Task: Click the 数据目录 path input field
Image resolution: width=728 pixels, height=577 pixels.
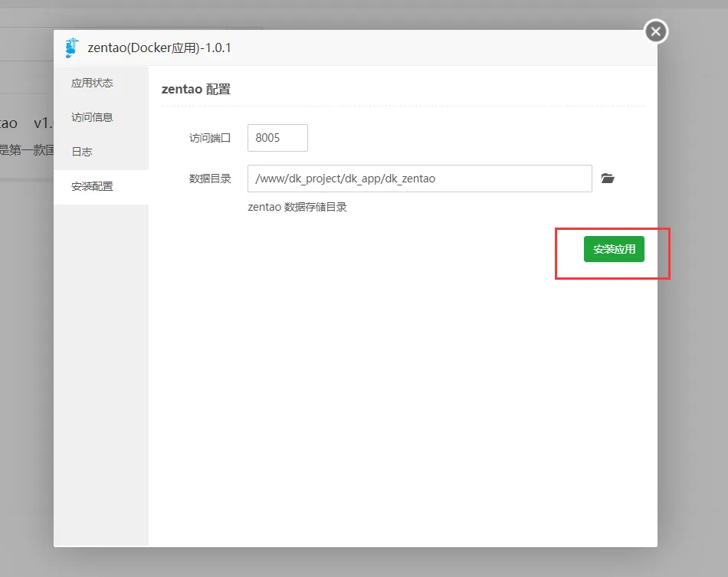Action: pos(420,179)
